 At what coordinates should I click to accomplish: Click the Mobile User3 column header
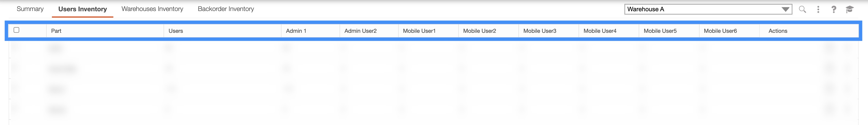(540, 31)
